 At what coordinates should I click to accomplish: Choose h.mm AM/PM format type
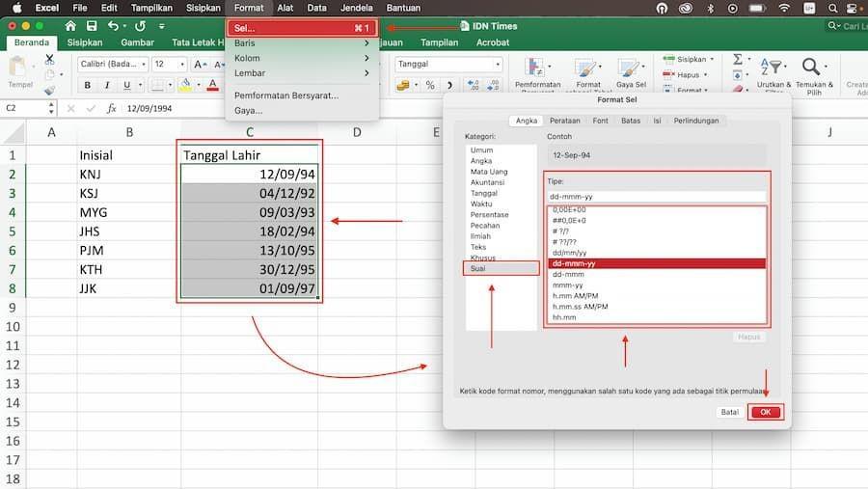(657, 296)
